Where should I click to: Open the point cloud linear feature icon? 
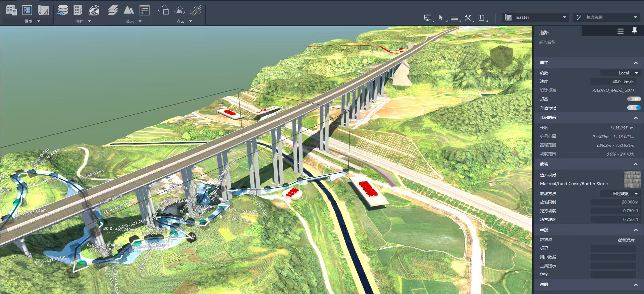pos(195,10)
